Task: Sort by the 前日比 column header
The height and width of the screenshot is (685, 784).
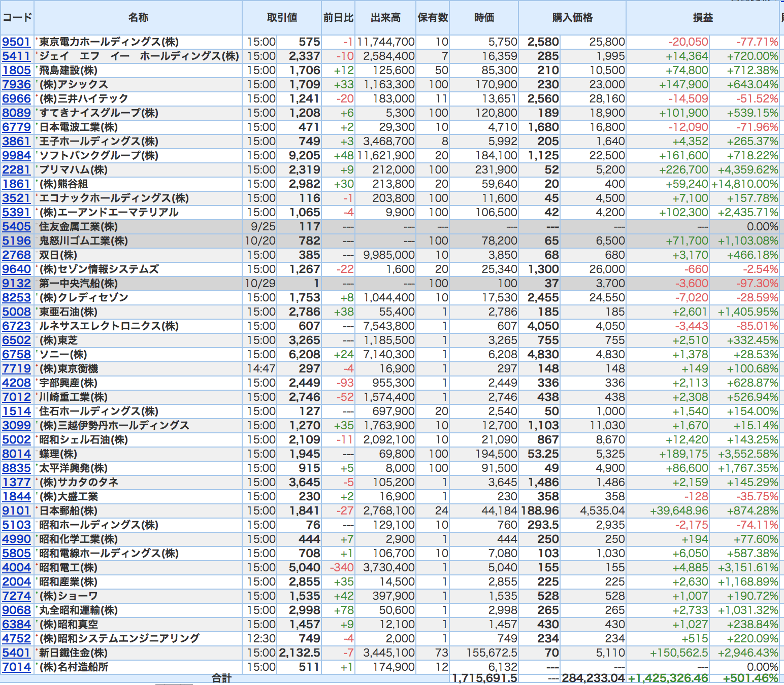Action: coord(338,18)
